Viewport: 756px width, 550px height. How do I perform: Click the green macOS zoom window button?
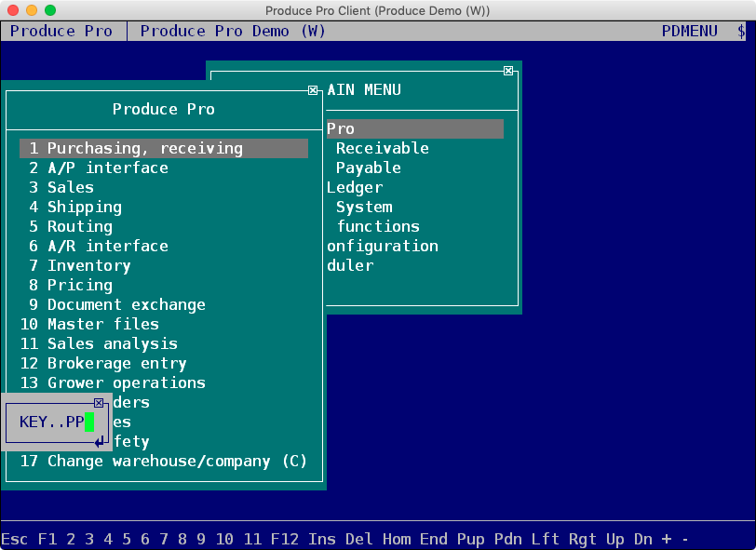[50, 10]
